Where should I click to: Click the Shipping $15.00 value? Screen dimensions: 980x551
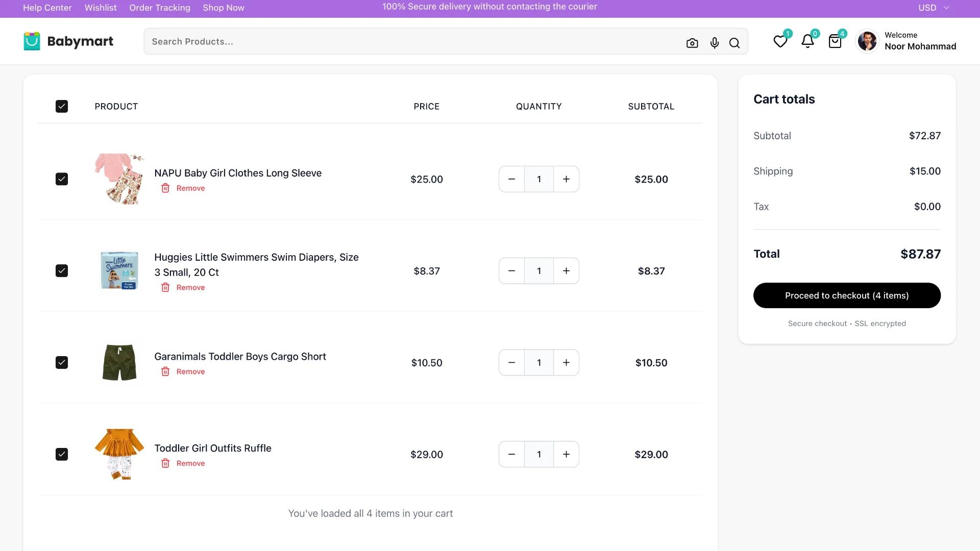pyautogui.click(x=925, y=171)
